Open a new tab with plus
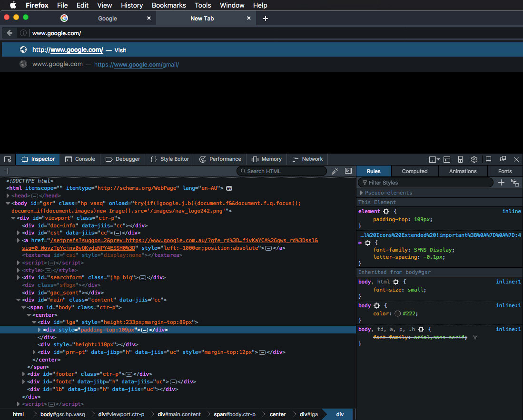523x420 pixels. pyautogui.click(x=266, y=19)
